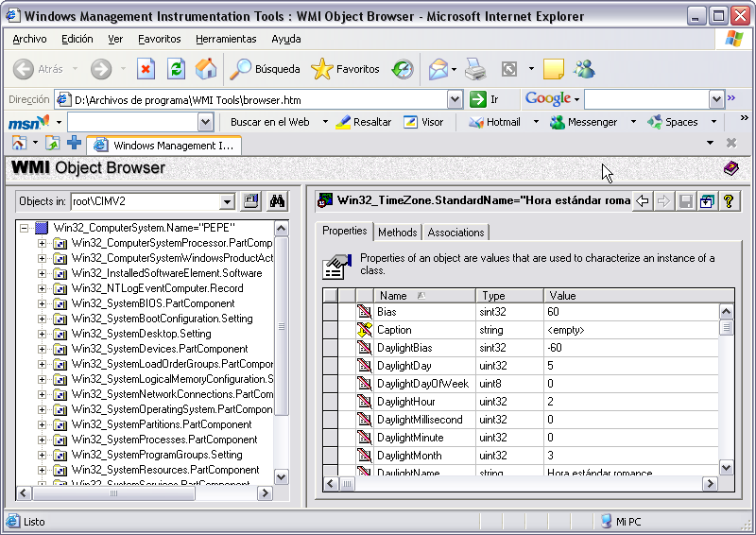Open the Associations tab
Screen dimensions: 756x535
[455, 232]
